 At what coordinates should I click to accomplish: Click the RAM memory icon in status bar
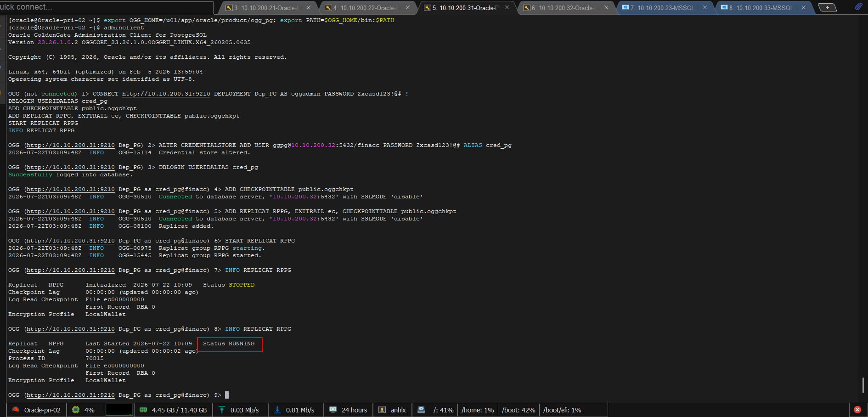coord(143,410)
